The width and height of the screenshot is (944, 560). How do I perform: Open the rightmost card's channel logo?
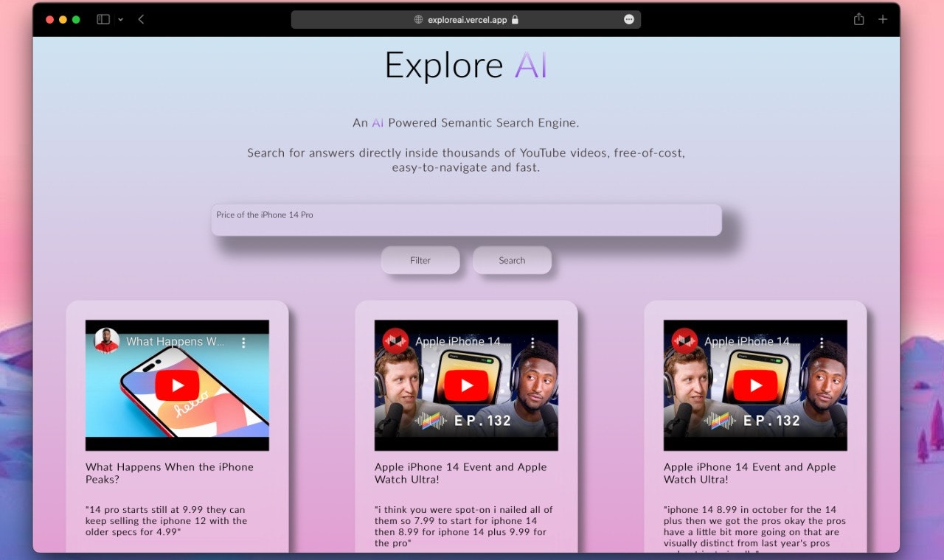[685, 341]
